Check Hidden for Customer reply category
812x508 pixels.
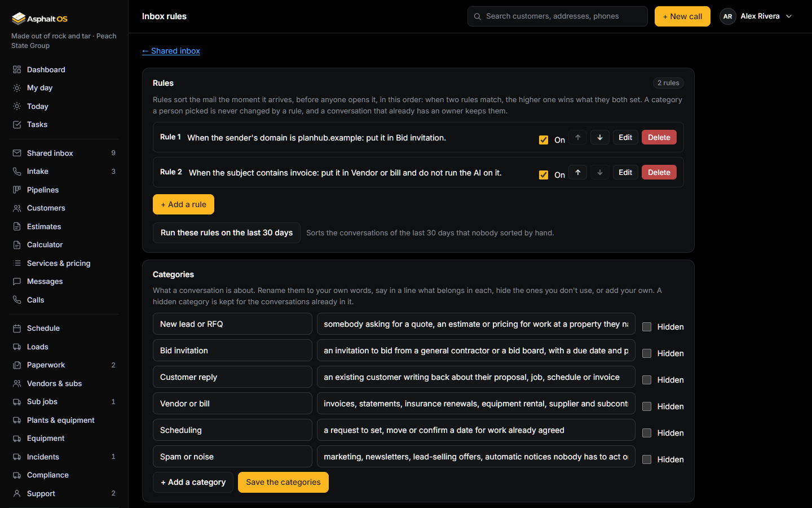pyautogui.click(x=647, y=380)
